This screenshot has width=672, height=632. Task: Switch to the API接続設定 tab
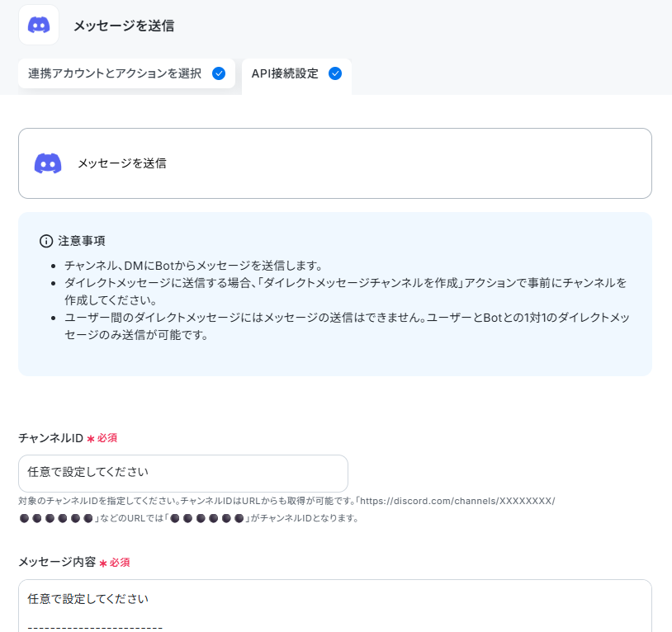pyautogui.click(x=296, y=75)
